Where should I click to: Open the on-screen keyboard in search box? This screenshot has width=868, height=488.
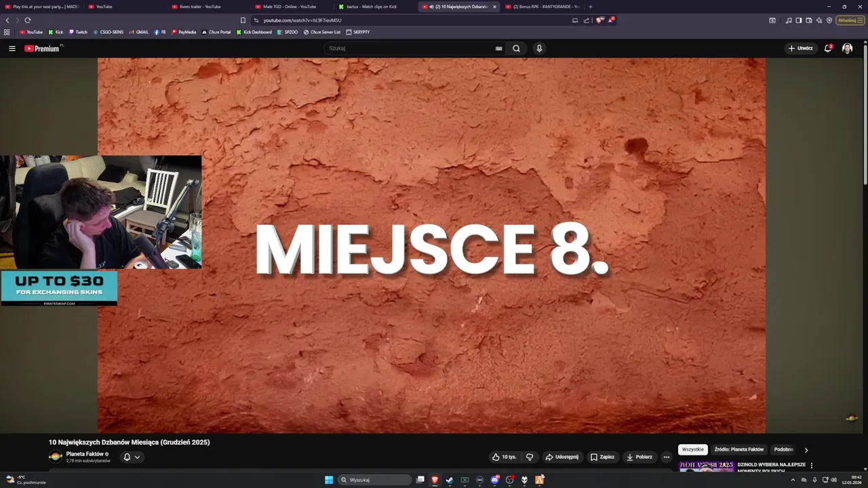(498, 48)
